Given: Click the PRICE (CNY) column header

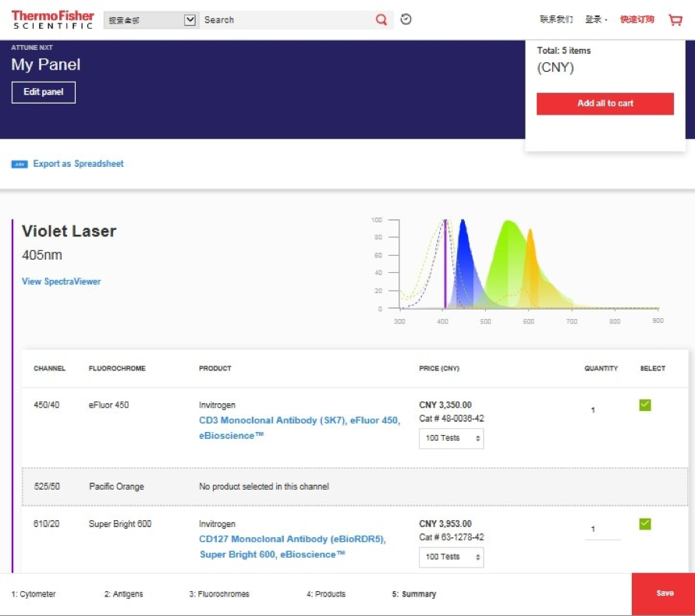Looking at the screenshot, I should point(439,369).
